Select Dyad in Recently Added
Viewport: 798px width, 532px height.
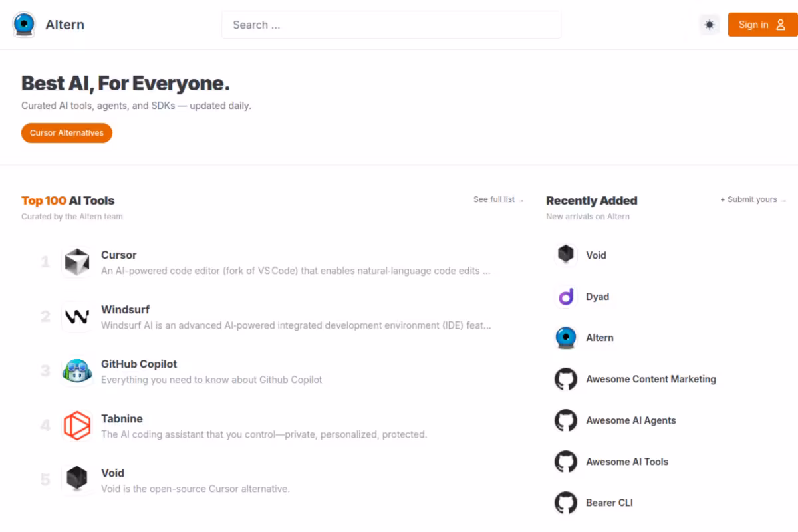pos(597,297)
